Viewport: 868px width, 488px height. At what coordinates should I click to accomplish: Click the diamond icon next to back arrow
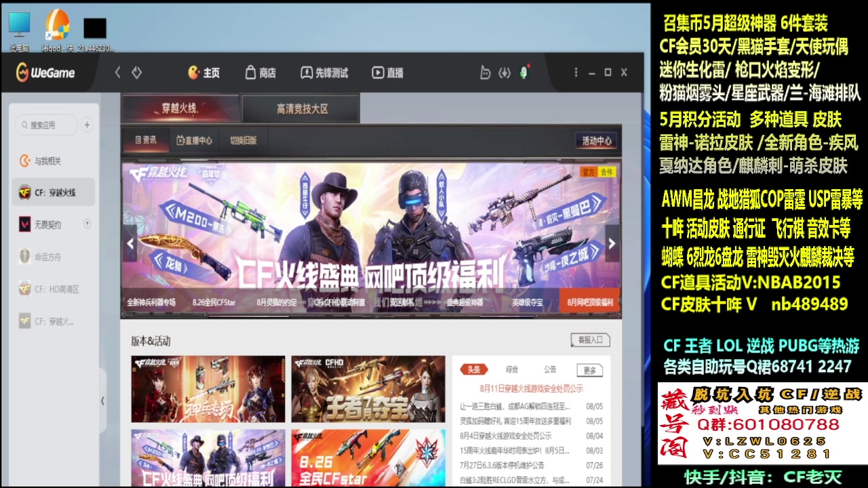136,73
